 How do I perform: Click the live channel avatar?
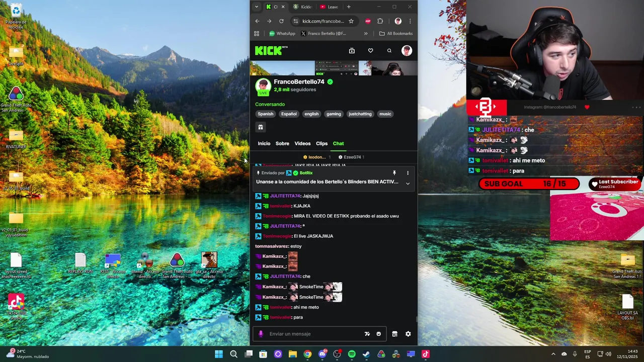click(x=263, y=86)
